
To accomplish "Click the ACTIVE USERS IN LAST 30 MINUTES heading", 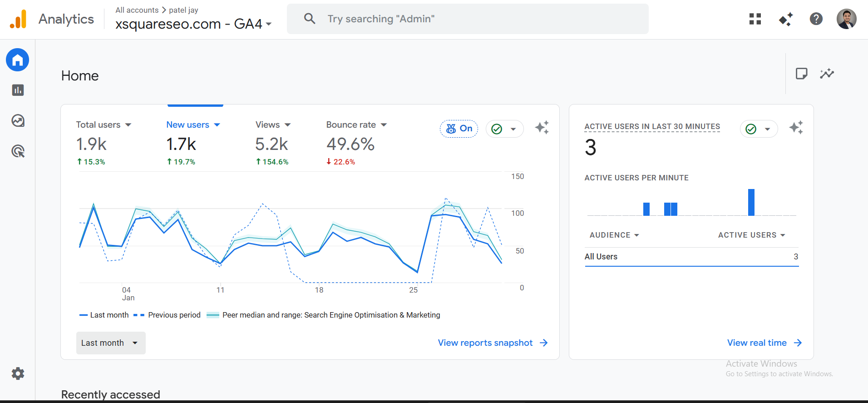I will tap(652, 126).
